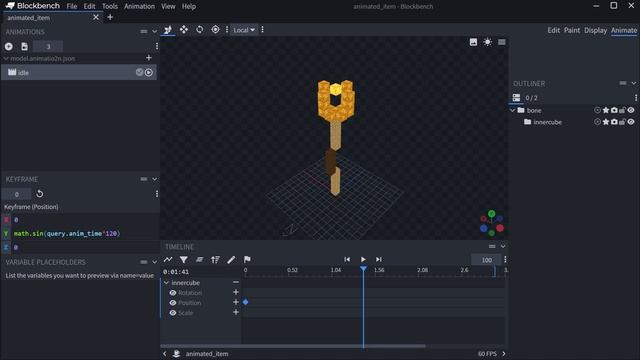
Task: Click the Y position expression field
Action: [x=85, y=233]
